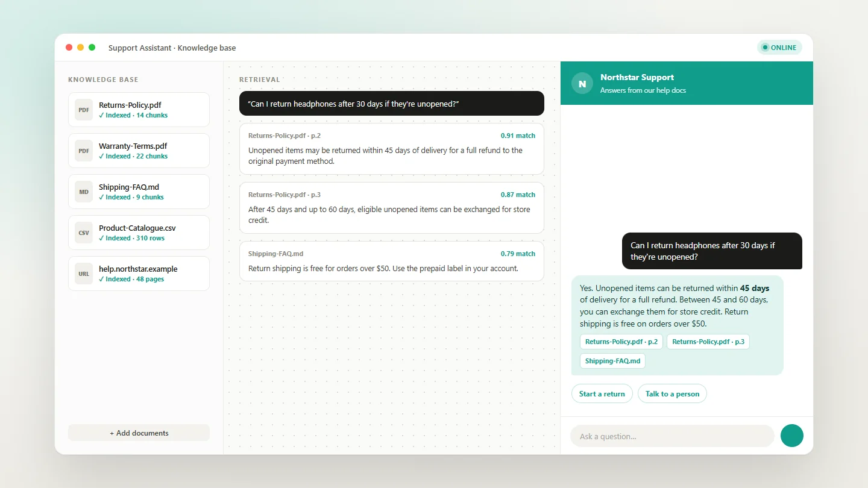
Task: Click the PDF icon for Warranty-Terms.pdf
Action: click(x=84, y=151)
